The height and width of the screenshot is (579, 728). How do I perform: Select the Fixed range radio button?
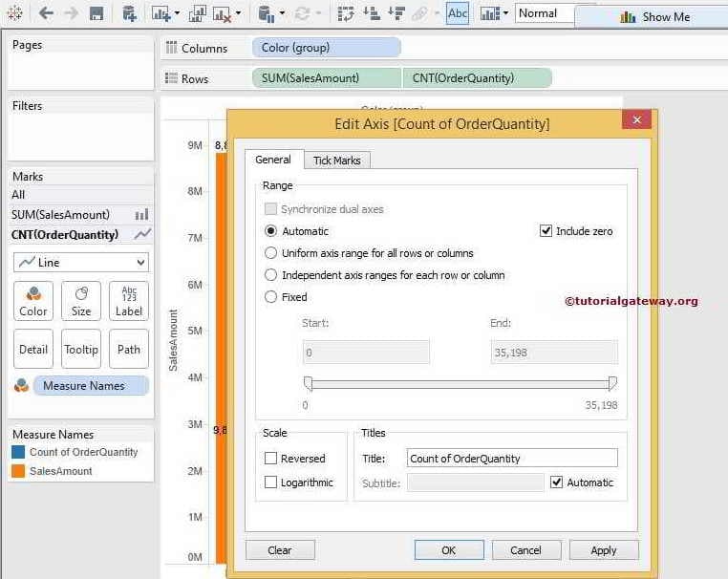point(270,297)
